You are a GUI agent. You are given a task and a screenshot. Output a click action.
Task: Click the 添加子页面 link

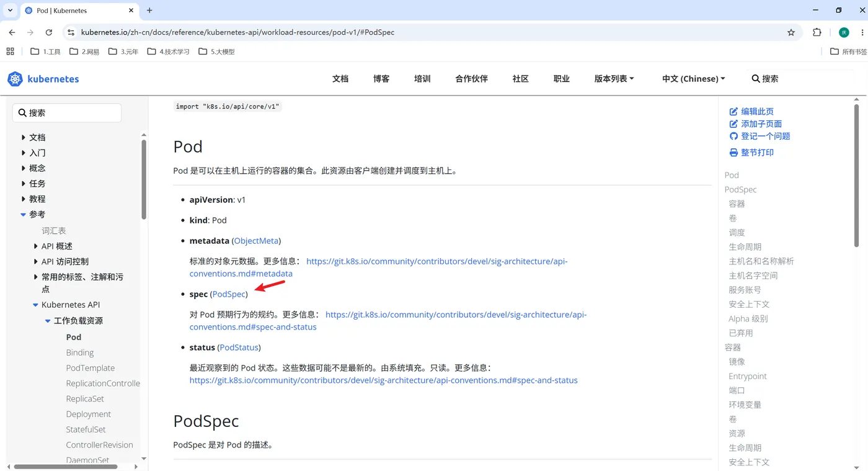(756, 124)
